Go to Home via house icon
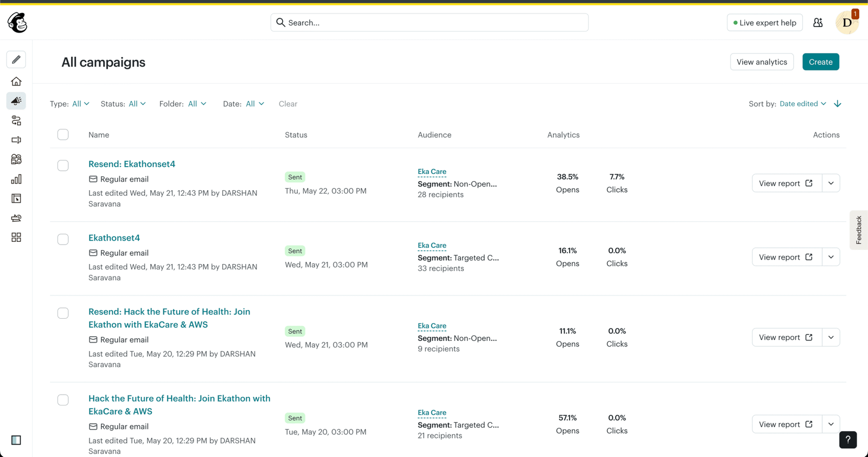 [16, 81]
